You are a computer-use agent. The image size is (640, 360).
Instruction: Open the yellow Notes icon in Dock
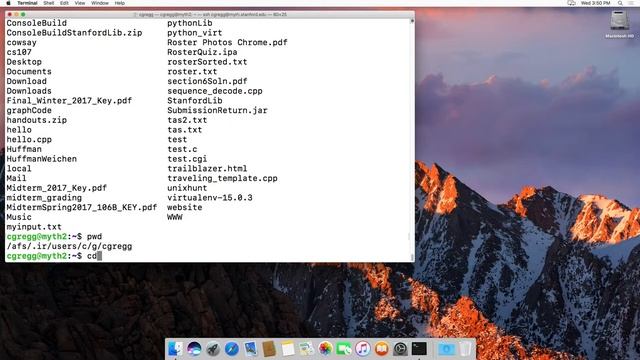click(x=288, y=349)
